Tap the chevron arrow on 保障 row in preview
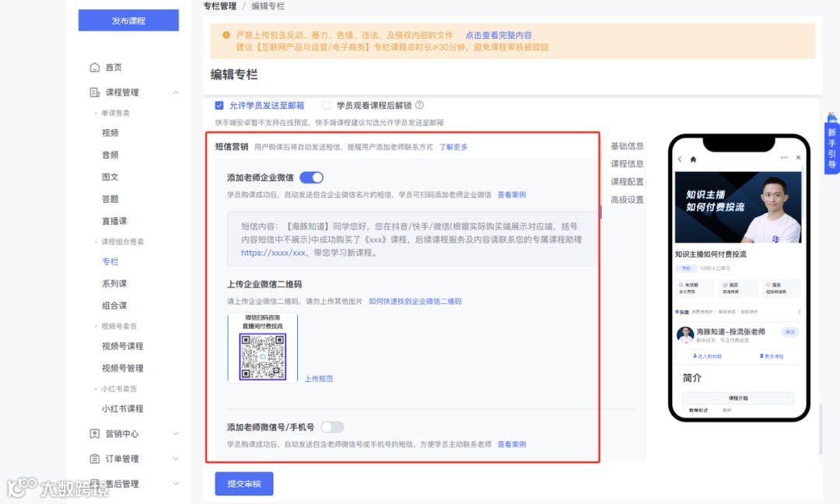 point(800,312)
